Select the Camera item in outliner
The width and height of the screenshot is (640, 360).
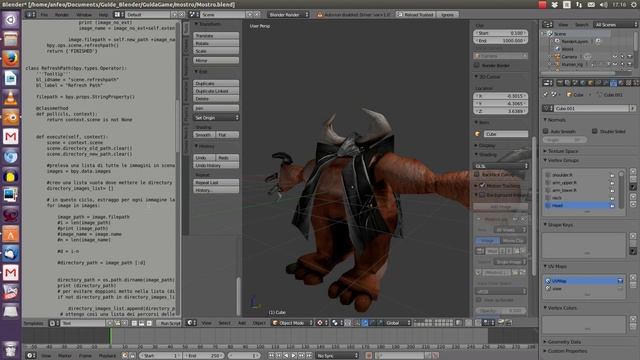[569, 57]
